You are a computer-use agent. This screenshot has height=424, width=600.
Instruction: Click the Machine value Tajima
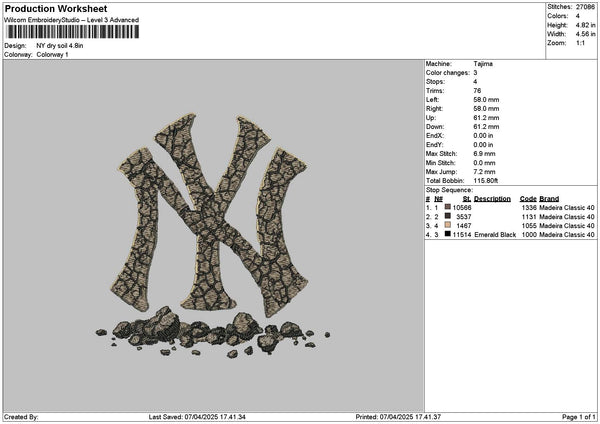click(483, 64)
